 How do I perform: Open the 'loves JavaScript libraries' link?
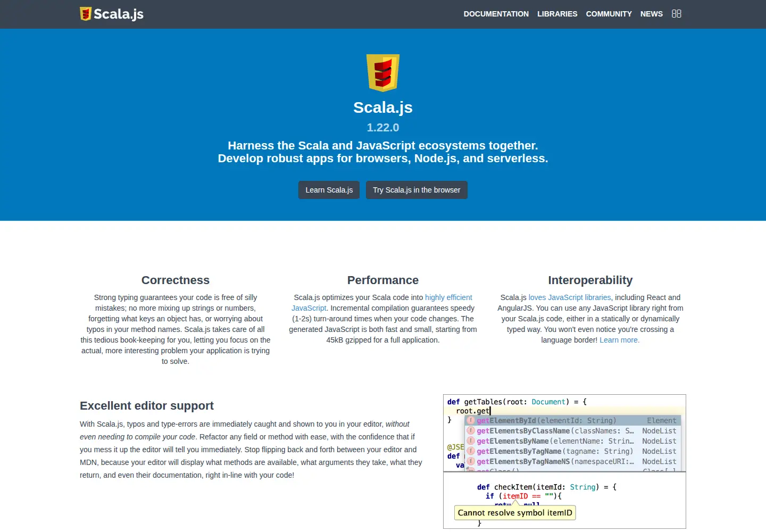tap(570, 297)
